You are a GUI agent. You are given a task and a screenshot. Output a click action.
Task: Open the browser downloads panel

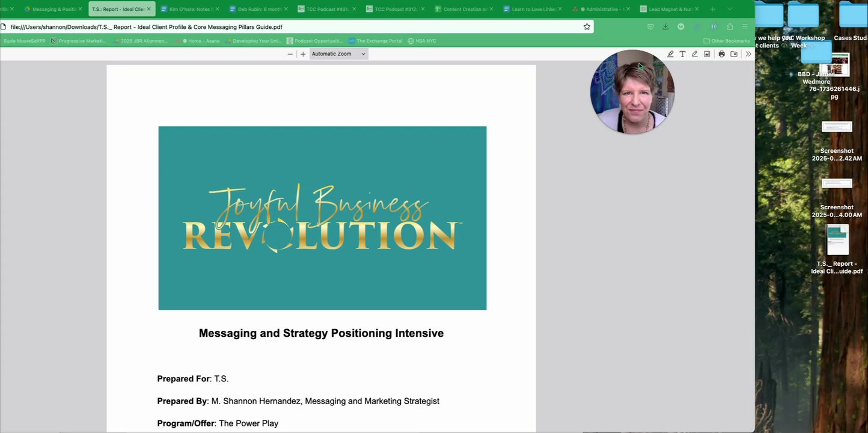pyautogui.click(x=665, y=26)
